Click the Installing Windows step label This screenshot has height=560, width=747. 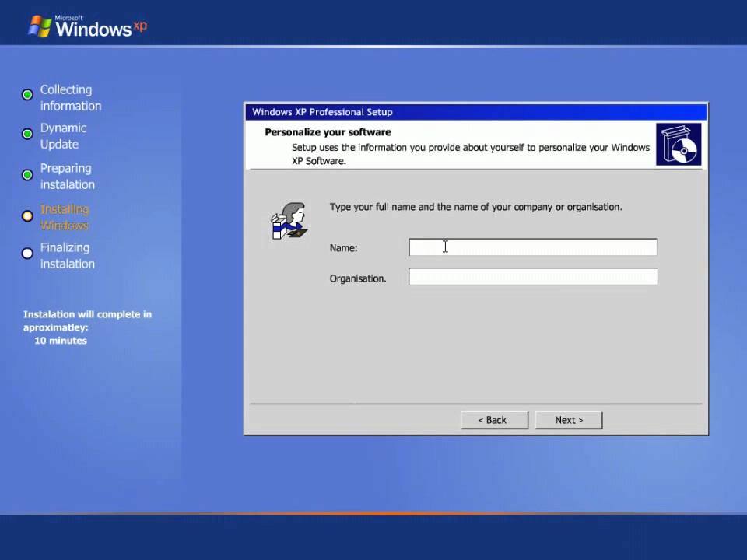(65, 217)
